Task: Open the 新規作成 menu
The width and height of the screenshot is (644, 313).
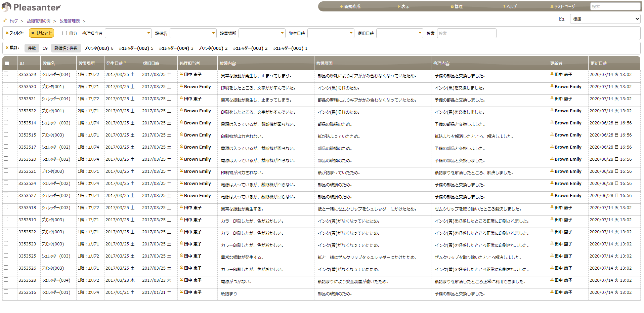Action: click(350, 7)
